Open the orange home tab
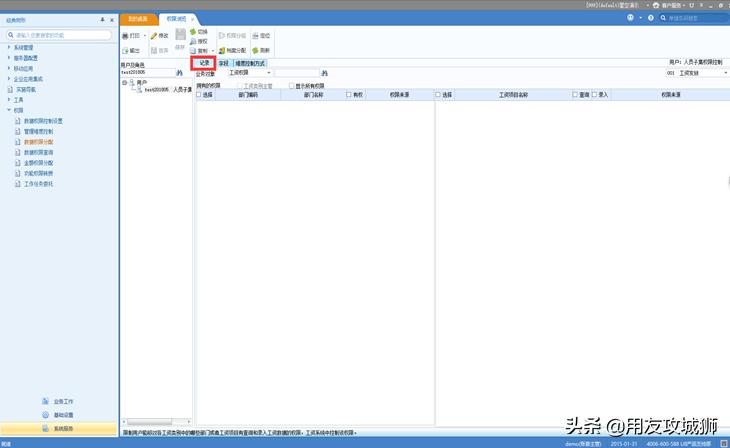This screenshot has width=730, height=448. tap(138, 19)
